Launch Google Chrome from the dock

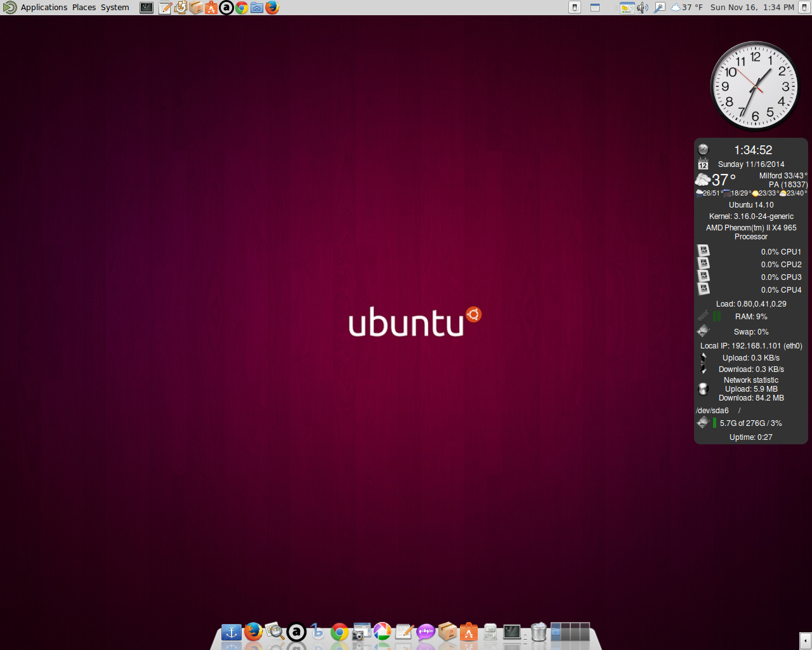tap(339, 632)
